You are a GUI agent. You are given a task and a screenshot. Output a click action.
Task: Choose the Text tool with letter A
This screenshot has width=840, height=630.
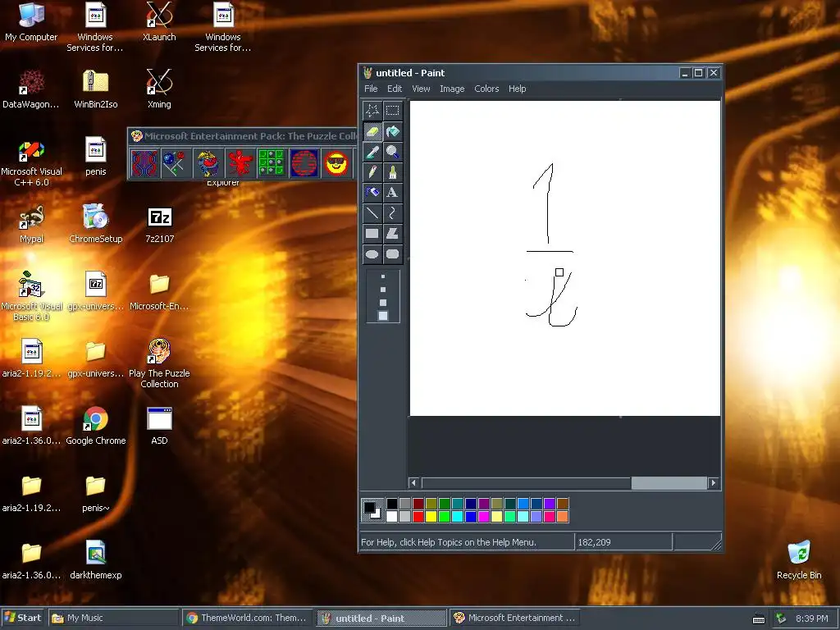(x=393, y=192)
